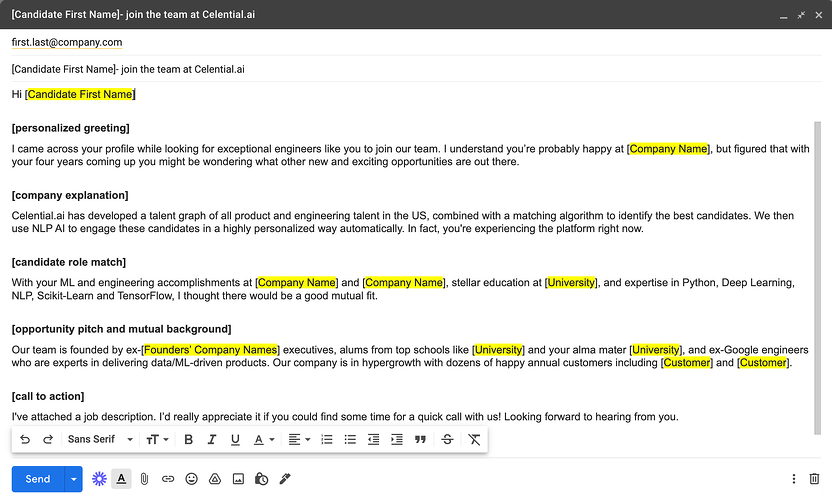Image resolution: width=832 pixels, height=500 pixels.
Task: Undo the last edit
Action: (25, 439)
